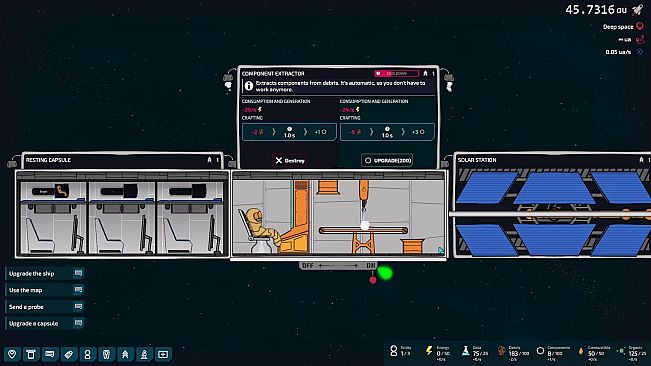The width and height of the screenshot is (651, 366).
Task: Open the price tag icon in the bottom toolbar
Action: tap(69, 354)
